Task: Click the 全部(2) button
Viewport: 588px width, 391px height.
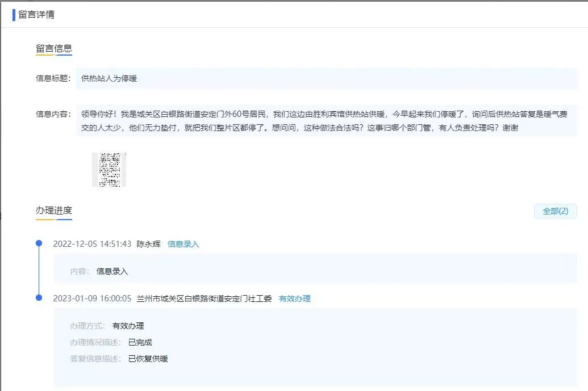Action: click(x=556, y=211)
